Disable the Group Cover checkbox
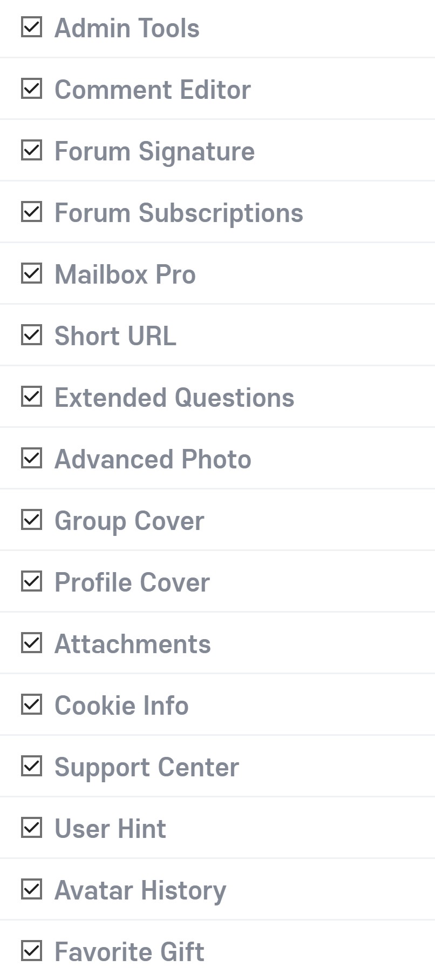Image resolution: width=435 pixels, height=980 pixels. [x=31, y=520]
